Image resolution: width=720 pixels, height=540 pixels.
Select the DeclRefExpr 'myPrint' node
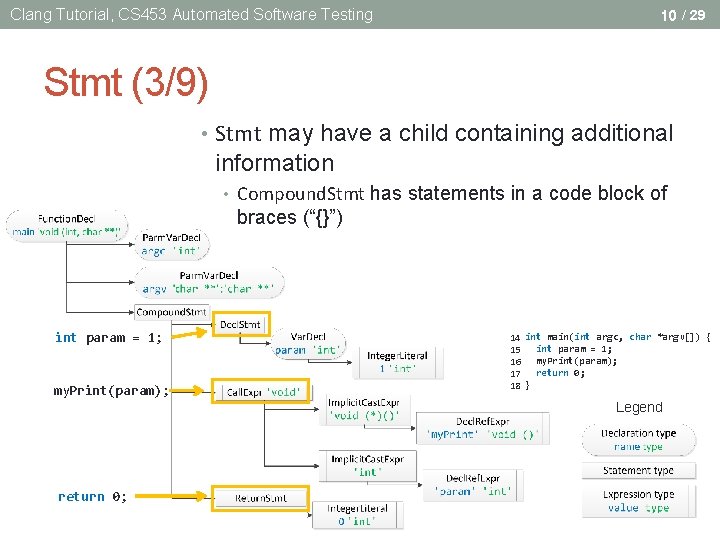[483, 428]
